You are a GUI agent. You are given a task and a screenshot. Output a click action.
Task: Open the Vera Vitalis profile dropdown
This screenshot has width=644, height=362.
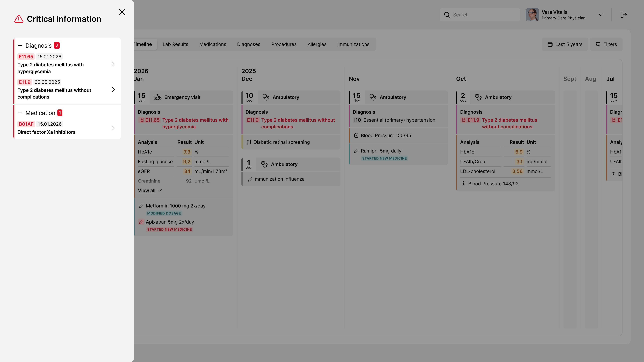click(601, 15)
